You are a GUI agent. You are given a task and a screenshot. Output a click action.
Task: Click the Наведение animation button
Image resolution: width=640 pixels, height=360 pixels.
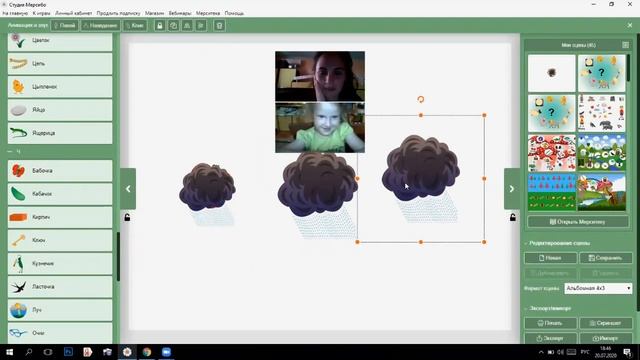pyautogui.click(x=100, y=26)
